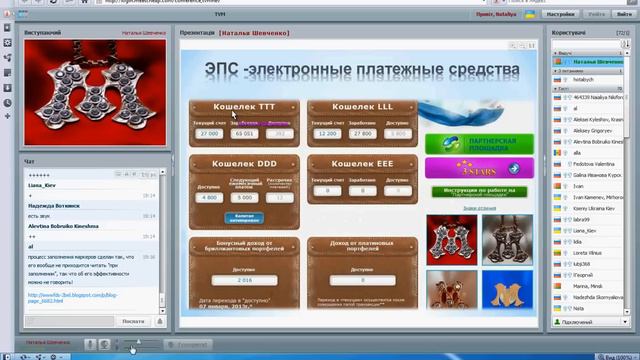Click Кошелек LLL current balance field 12 200

(327, 134)
